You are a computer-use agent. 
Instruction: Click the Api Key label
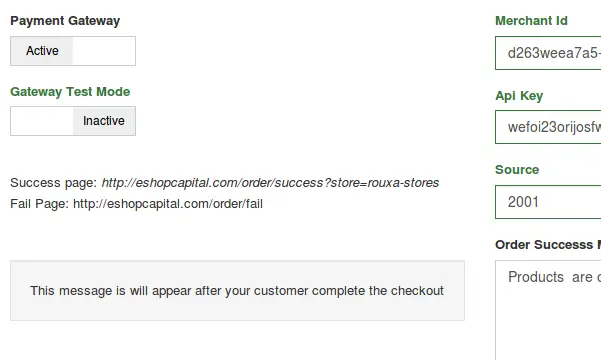(x=519, y=95)
